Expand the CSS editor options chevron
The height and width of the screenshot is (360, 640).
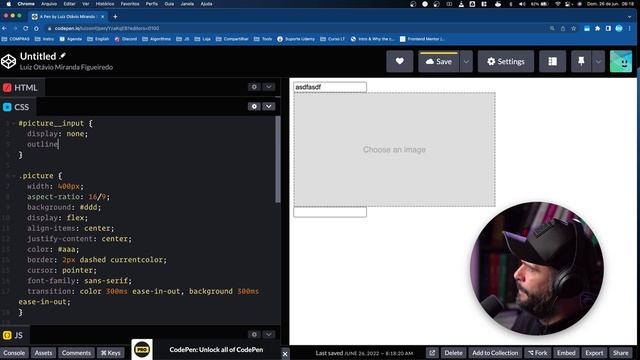[269, 107]
